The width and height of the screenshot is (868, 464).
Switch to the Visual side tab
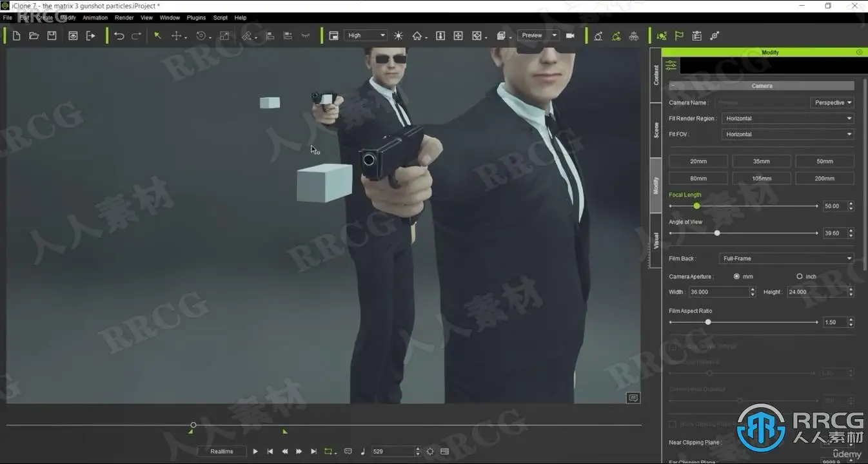click(656, 241)
